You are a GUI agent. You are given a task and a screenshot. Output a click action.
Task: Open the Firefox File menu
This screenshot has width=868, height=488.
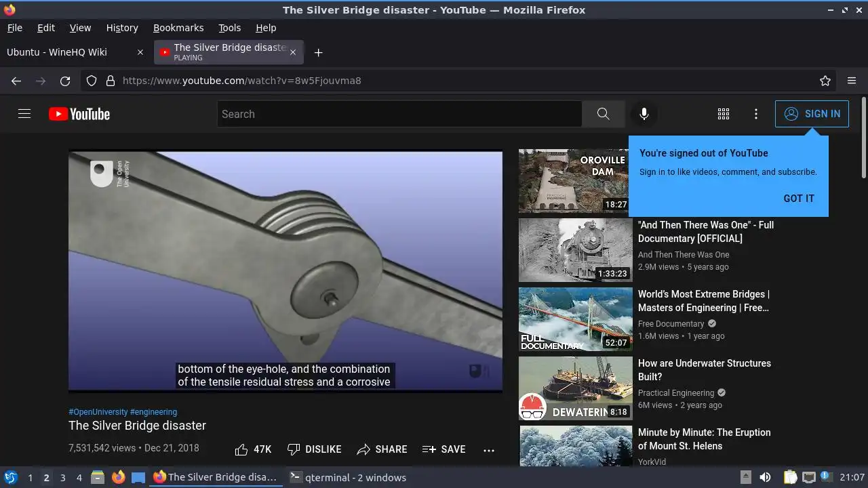14,28
